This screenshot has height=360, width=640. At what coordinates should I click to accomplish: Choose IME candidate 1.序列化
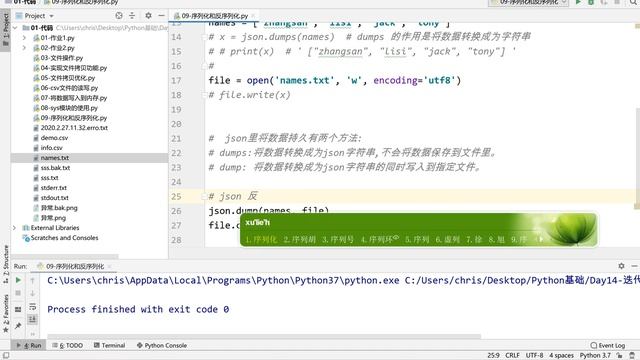[261, 240]
